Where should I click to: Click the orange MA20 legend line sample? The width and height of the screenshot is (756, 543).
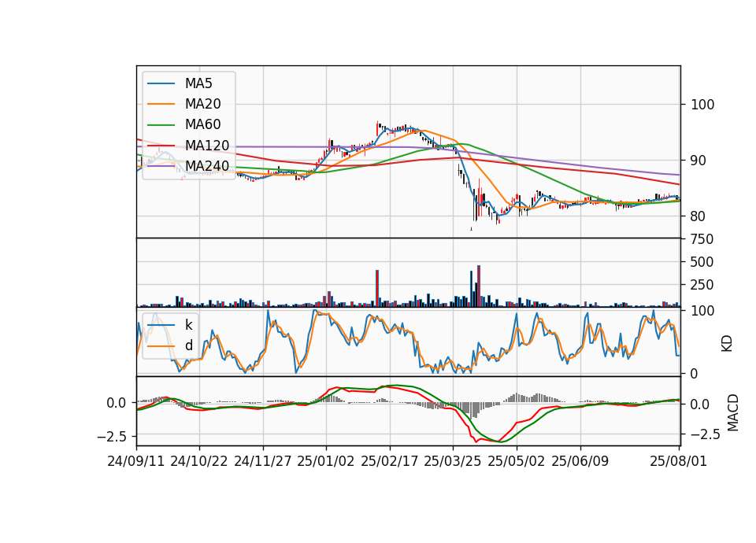(161, 104)
